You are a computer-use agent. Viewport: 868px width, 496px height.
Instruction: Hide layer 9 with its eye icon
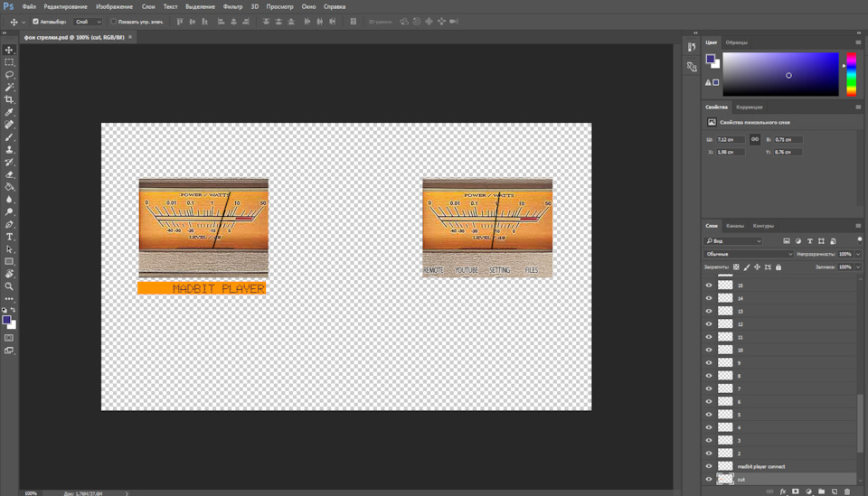pyautogui.click(x=709, y=362)
